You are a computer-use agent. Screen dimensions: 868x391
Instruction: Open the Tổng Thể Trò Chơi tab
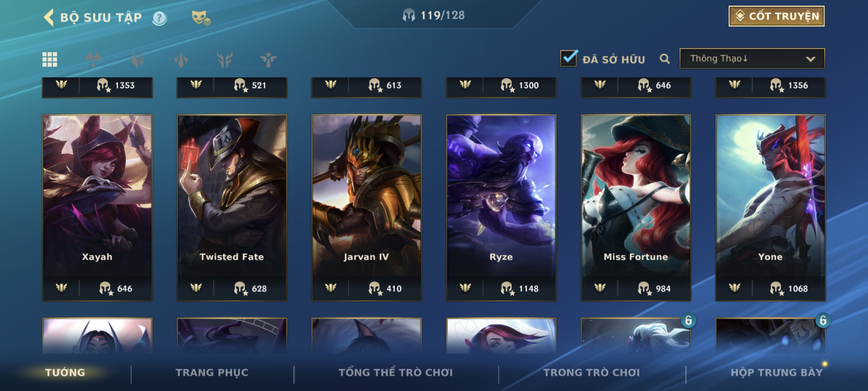[x=396, y=372]
